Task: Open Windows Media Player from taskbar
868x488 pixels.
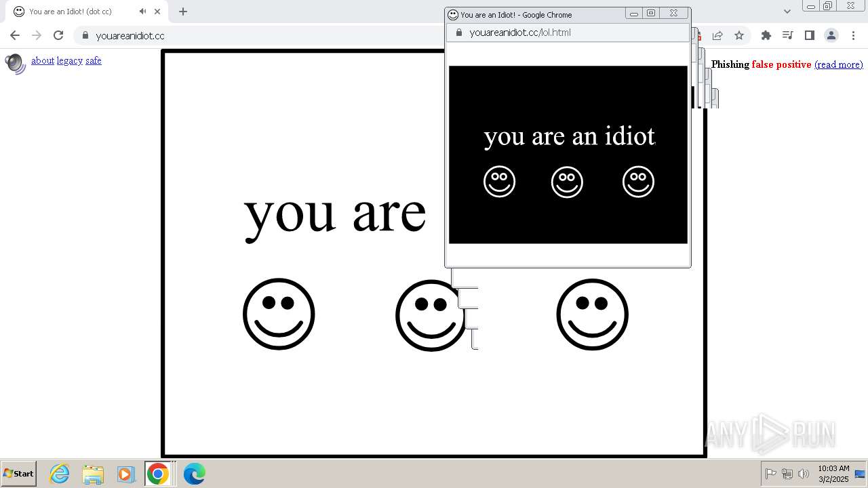Action: [125, 474]
